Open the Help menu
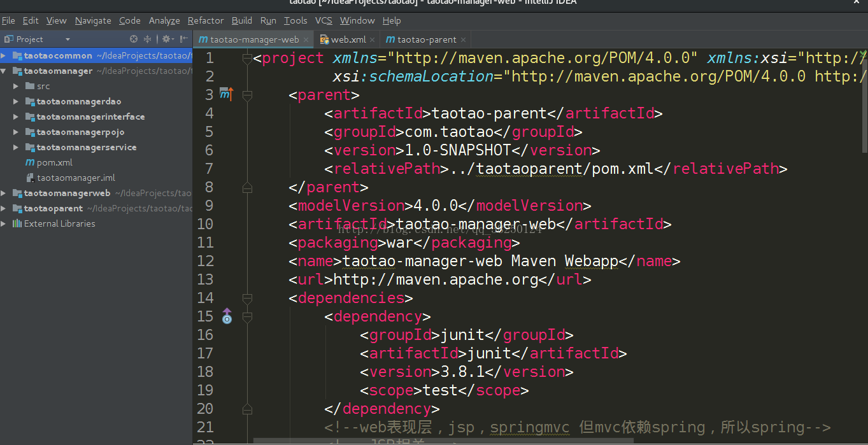This screenshot has width=868, height=445. tap(392, 20)
